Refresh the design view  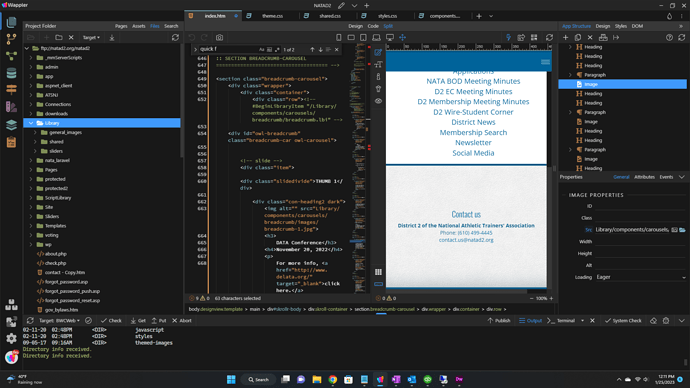click(x=549, y=37)
